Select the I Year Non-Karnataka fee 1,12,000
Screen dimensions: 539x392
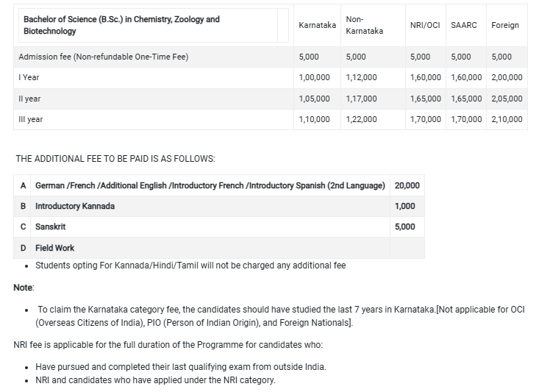(361, 77)
